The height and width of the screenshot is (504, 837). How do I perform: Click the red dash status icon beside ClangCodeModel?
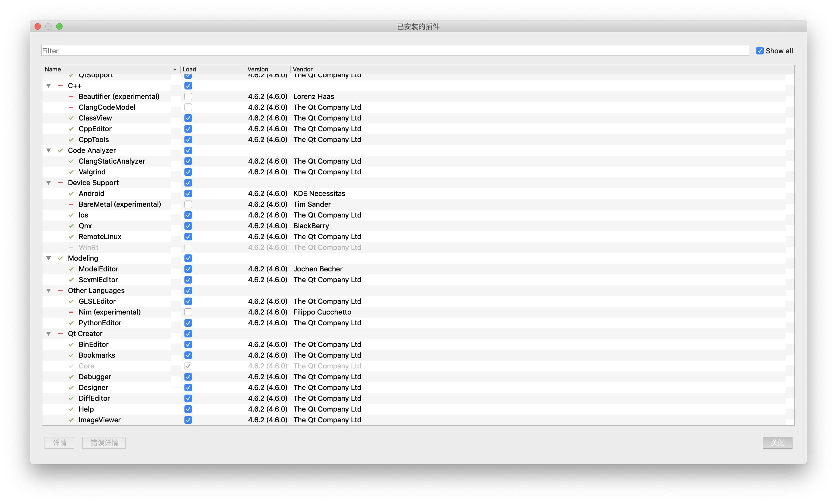[x=71, y=107]
